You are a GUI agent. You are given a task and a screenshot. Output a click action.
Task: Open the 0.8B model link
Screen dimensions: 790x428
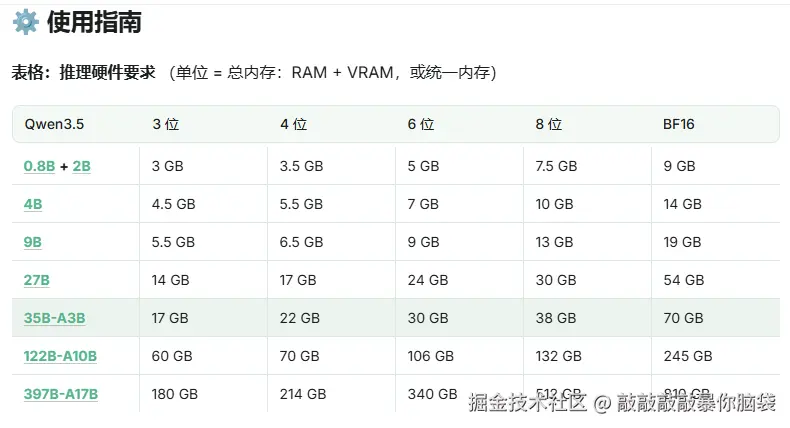pos(40,166)
